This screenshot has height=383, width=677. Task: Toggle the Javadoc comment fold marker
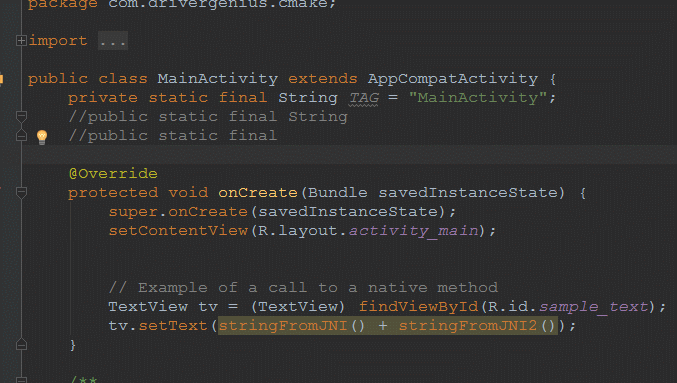[21, 380]
